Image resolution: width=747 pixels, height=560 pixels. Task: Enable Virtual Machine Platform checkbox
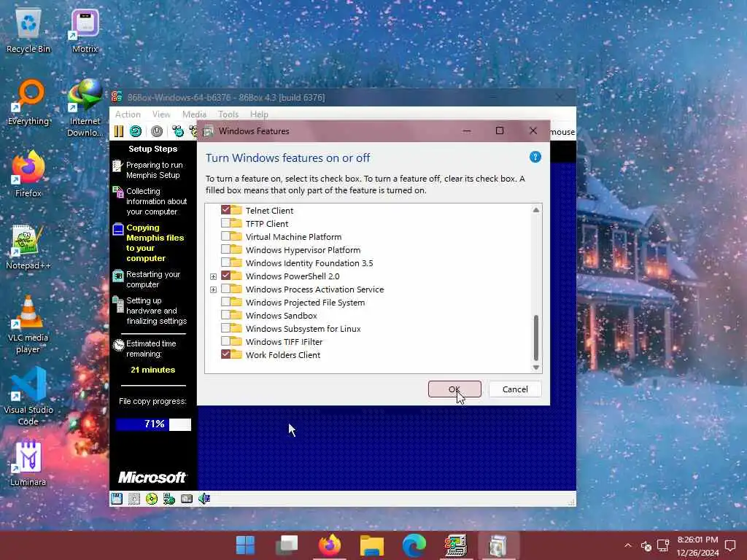(x=226, y=236)
